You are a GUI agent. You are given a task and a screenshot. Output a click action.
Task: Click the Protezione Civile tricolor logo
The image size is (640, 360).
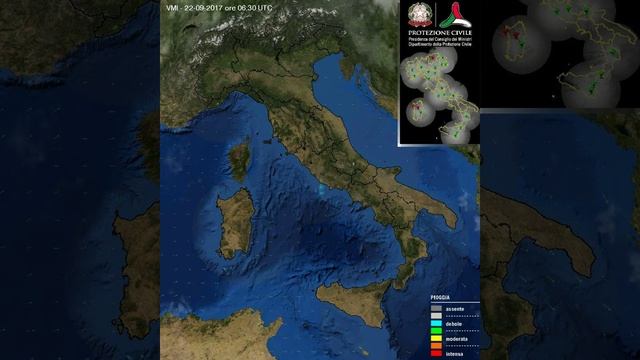point(455,15)
